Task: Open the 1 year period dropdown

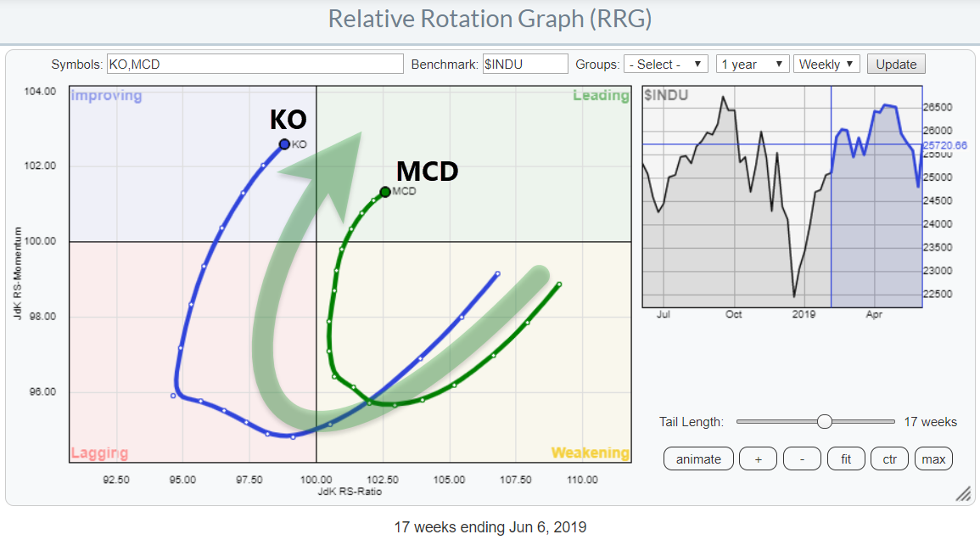Action: tap(753, 64)
